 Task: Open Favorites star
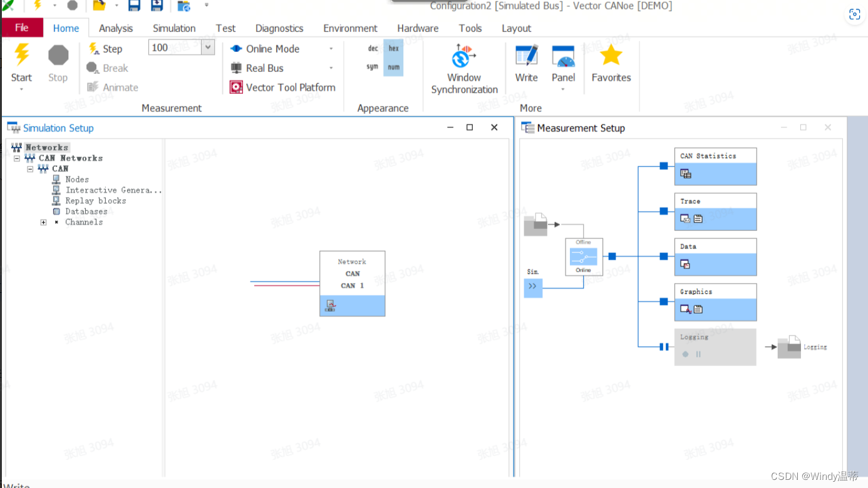click(611, 64)
